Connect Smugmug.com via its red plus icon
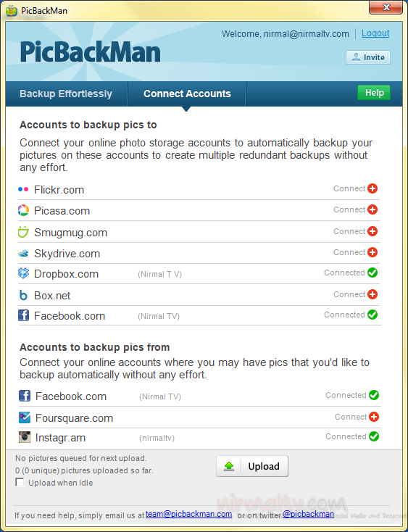Image resolution: width=408 pixels, height=532 pixels. (x=372, y=231)
